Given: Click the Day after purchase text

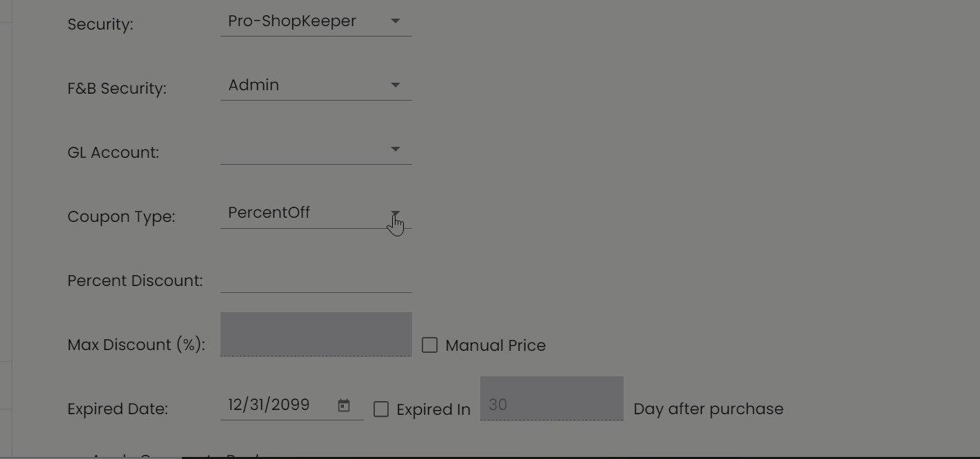Looking at the screenshot, I should [708, 409].
